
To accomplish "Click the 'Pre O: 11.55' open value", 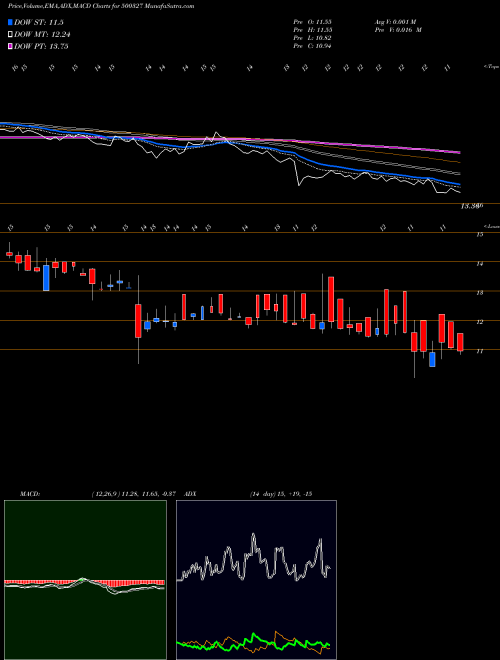I will coord(312,22).
